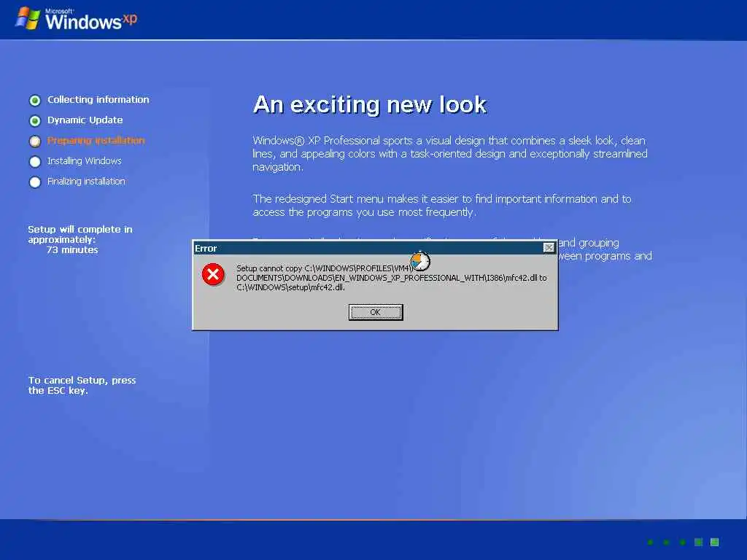This screenshot has width=747, height=560.
Task: Click the "73 minutes" time estimate
Action: (x=72, y=250)
